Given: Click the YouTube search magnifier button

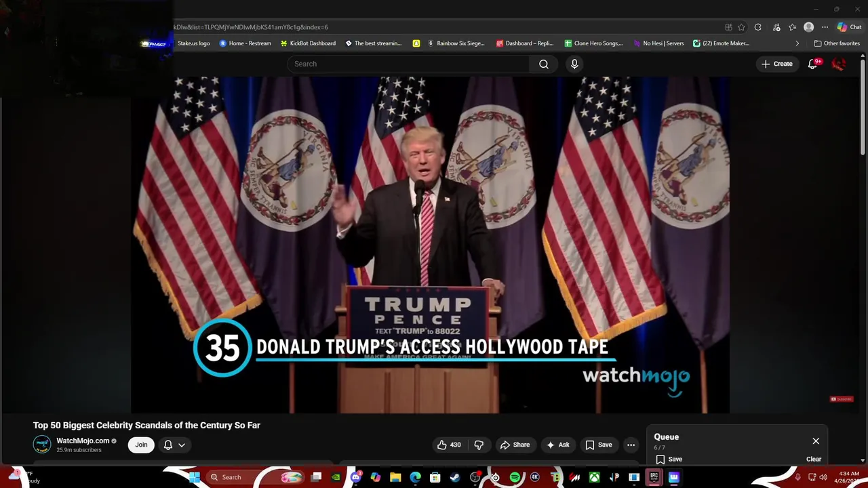Looking at the screenshot, I should (544, 64).
